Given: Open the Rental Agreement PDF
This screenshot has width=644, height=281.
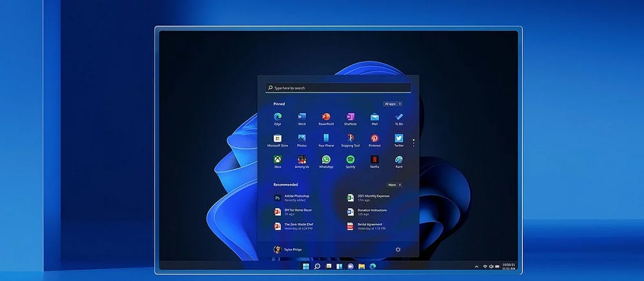Looking at the screenshot, I should coord(366,226).
